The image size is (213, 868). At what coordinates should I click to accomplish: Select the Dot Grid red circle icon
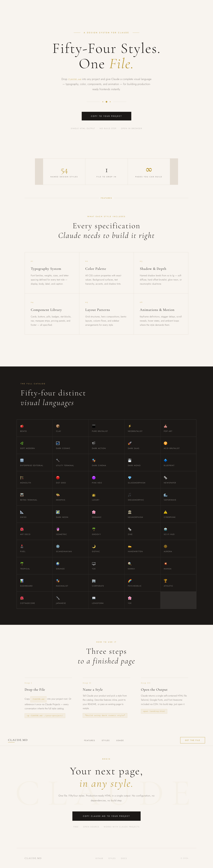[x=58, y=477]
